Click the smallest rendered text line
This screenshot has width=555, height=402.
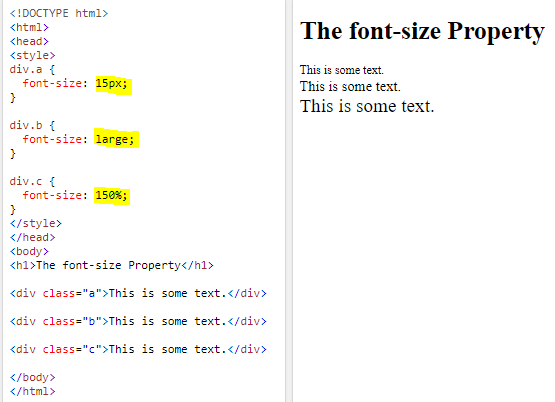342,70
